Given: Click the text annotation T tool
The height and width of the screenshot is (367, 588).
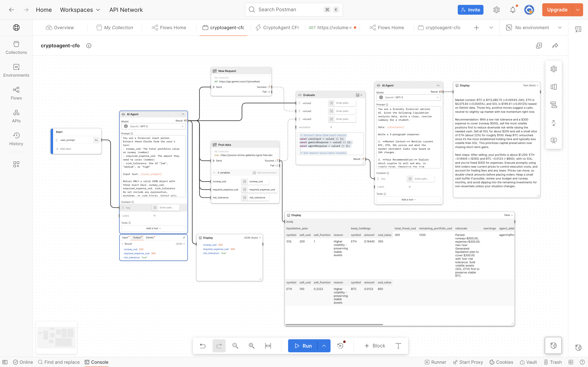Looking at the screenshot, I should pos(398,346).
